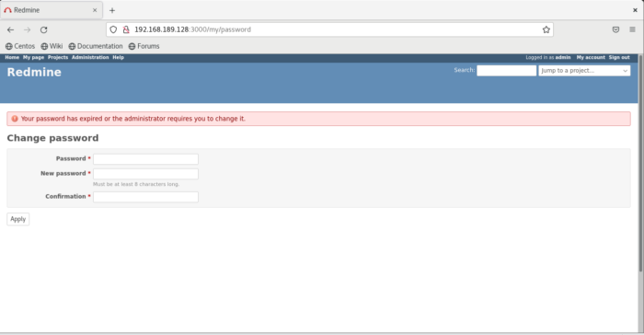This screenshot has width=644, height=335.
Task: Click the shield tracking protection icon
Action: (x=113, y=29)
